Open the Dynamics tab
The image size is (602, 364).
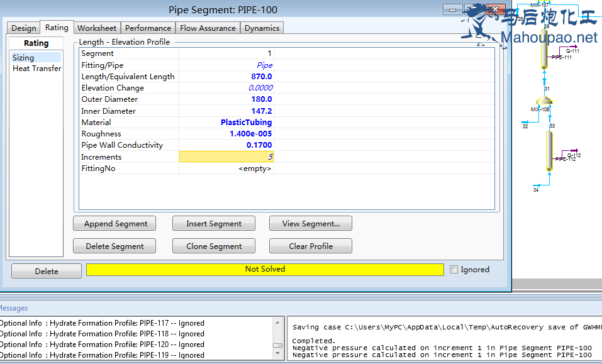coord(262,28)
